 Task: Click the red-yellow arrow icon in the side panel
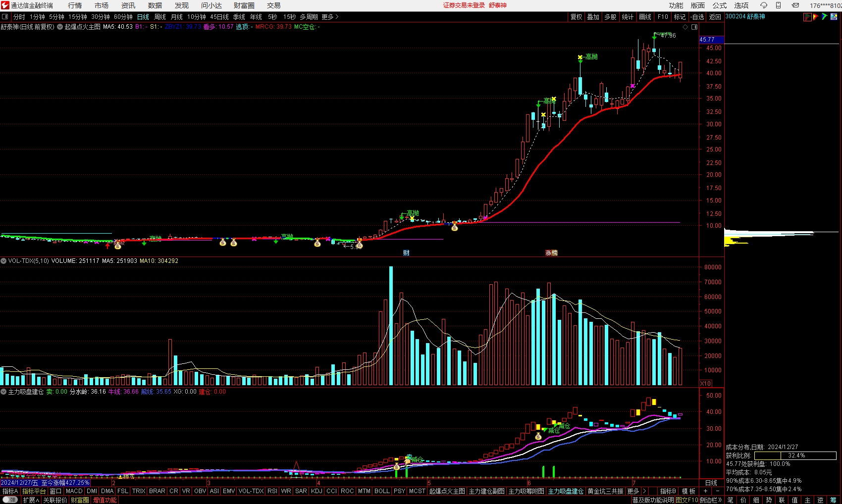coord(816,17)
